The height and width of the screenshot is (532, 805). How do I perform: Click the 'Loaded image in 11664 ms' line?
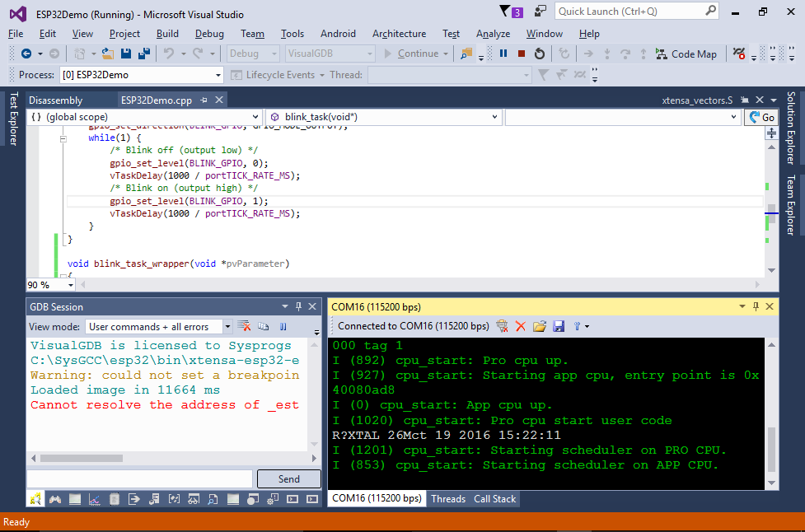coord(125,390)
